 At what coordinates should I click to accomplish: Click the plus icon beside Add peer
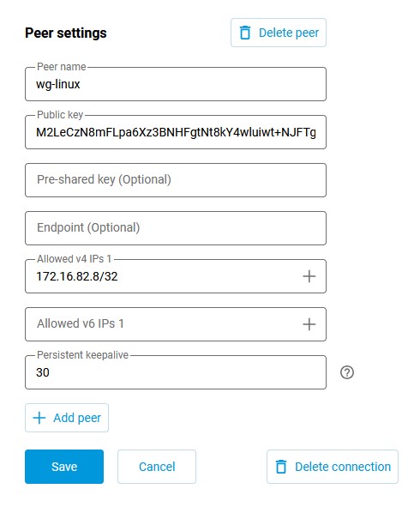[39, 418]
